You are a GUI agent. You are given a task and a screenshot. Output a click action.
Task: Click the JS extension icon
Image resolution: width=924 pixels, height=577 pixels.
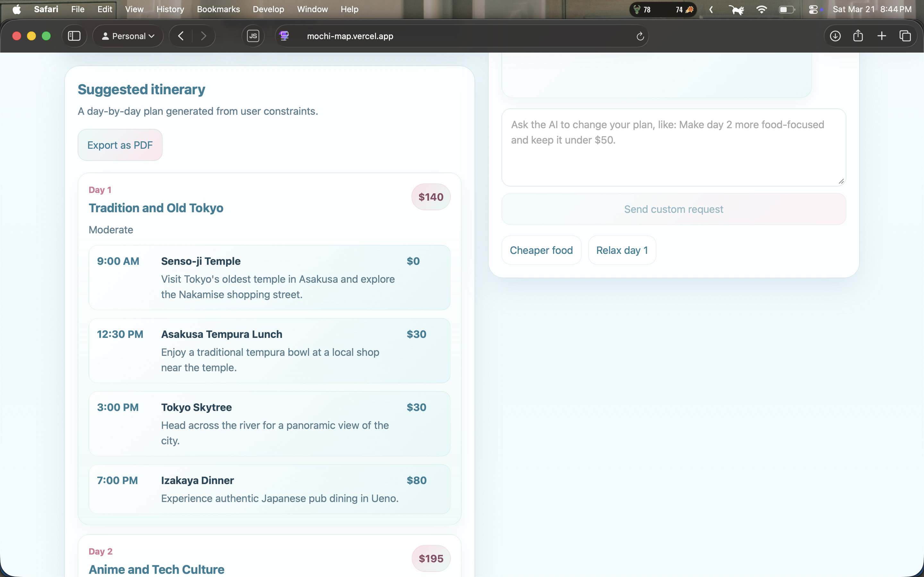click(253, 36)
